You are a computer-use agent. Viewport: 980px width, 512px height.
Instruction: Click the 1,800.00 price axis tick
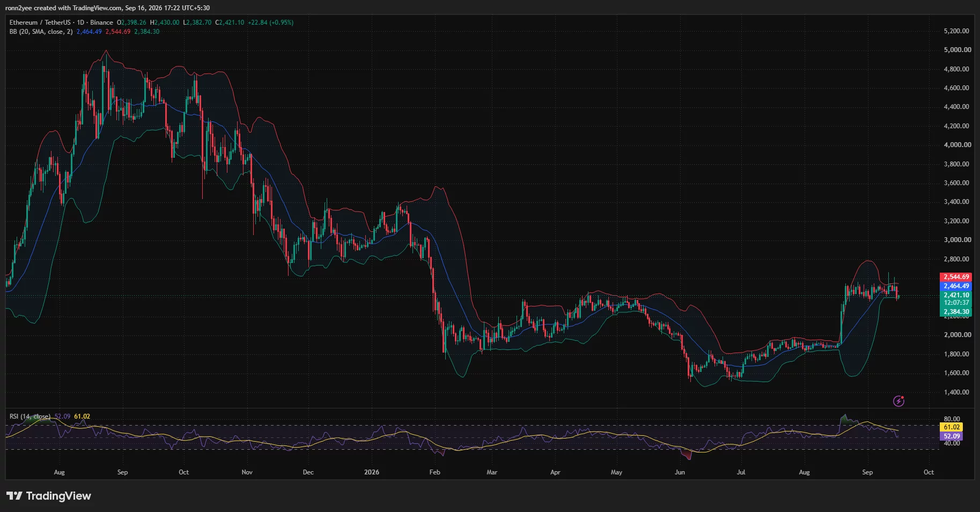[956, 354]
